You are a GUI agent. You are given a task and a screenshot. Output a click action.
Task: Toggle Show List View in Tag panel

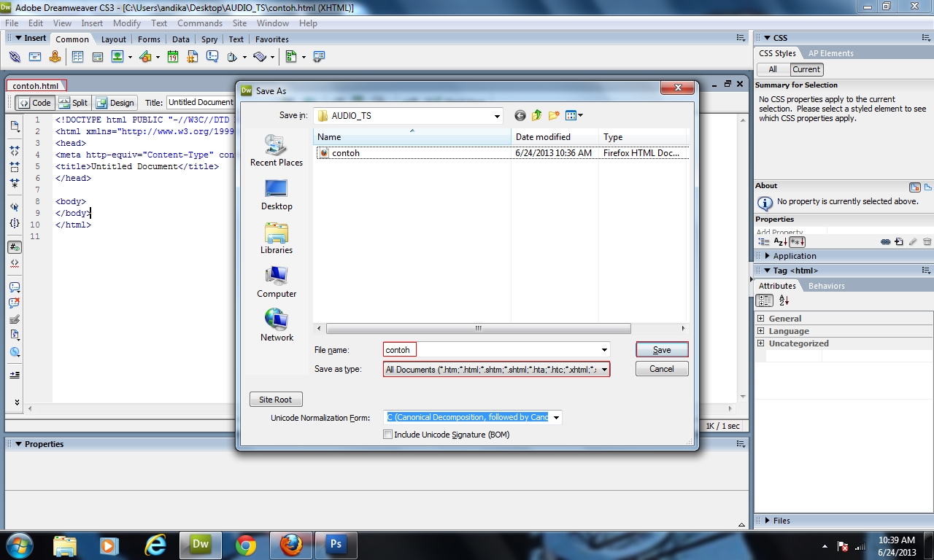pyautogui.click(x=784, y=300)
